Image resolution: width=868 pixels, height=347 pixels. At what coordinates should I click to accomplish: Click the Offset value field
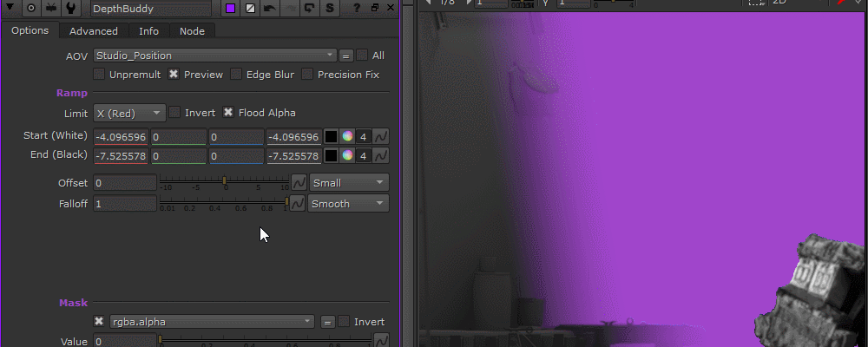[125, 183]
